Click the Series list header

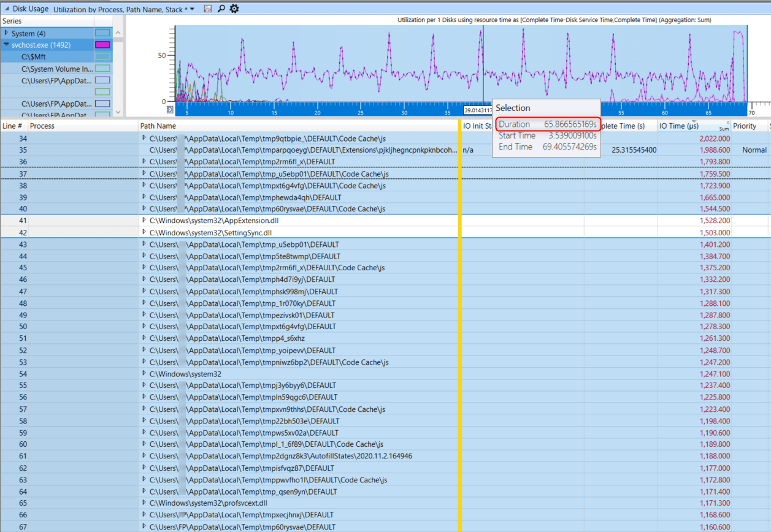pyautogui.click(x=11, y=21)
